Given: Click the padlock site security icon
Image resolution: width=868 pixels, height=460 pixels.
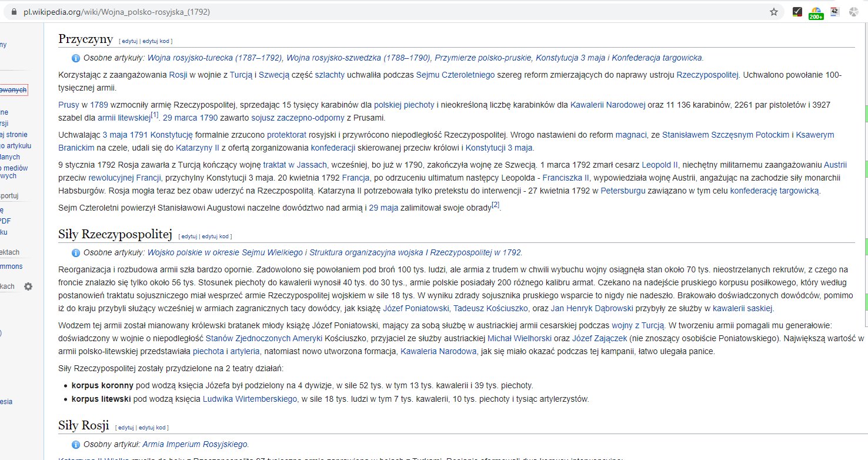Looking at the screenshot, I should 15,12.
